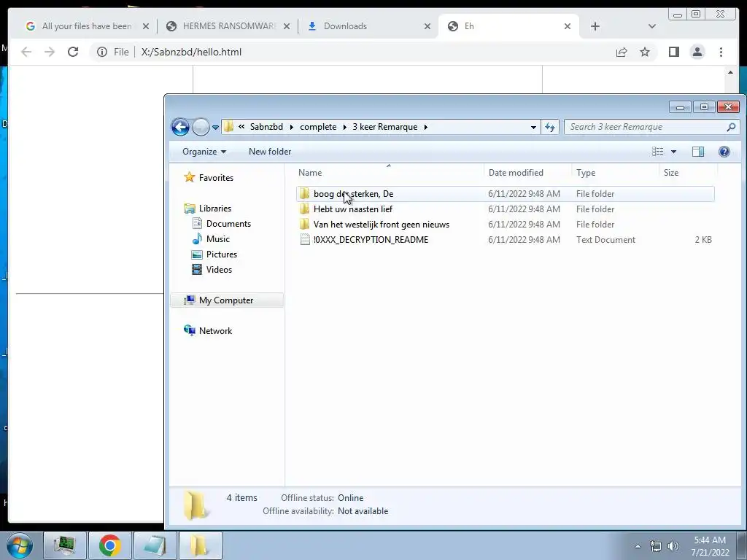Open Windows Start button
The width and height of the screenshot is (747, 560).
click(20, 545)
